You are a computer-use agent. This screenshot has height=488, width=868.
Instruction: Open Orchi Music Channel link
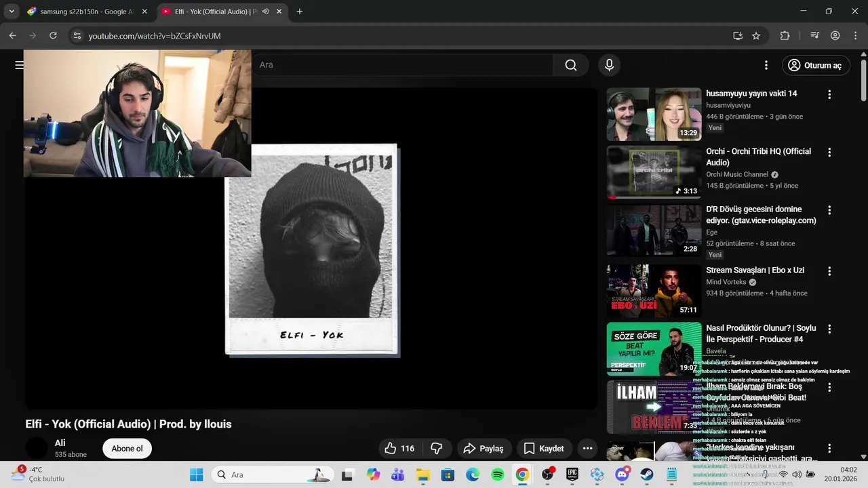pyautogui.click(x=737, y=174)
